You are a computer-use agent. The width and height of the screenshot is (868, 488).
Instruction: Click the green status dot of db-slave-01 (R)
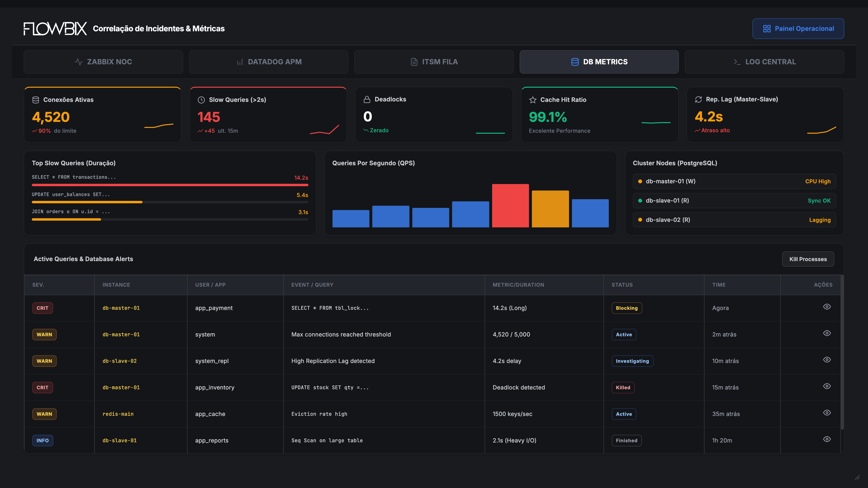[x=640, y=201]
